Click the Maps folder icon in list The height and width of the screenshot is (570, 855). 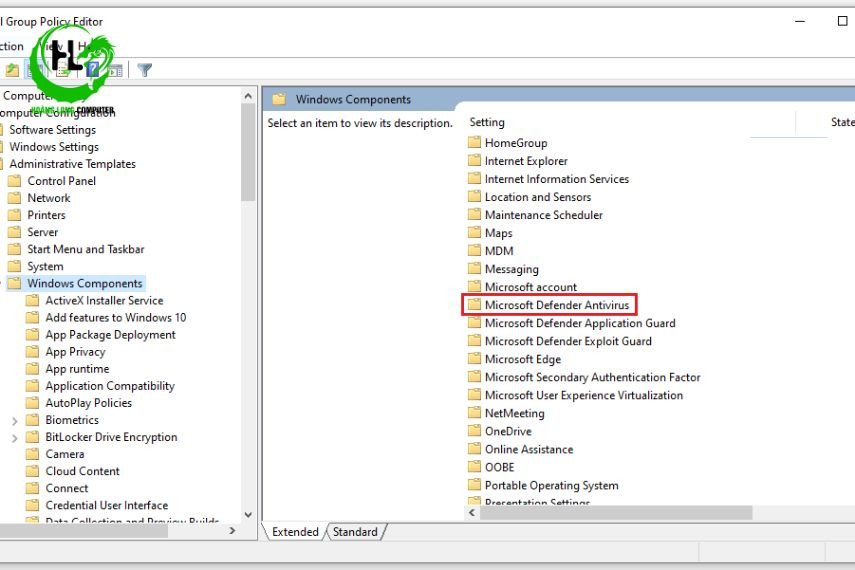474,232
